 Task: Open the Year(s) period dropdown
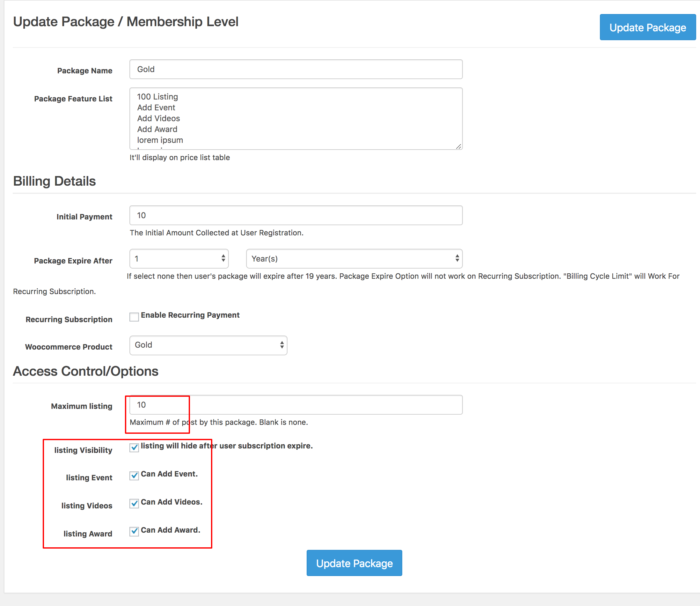pos(354,259)
